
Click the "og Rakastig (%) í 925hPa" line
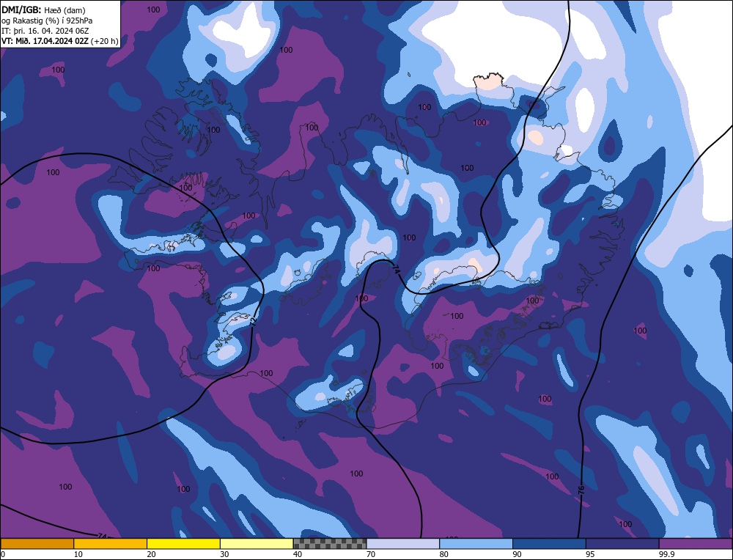(x=47, y=21)
